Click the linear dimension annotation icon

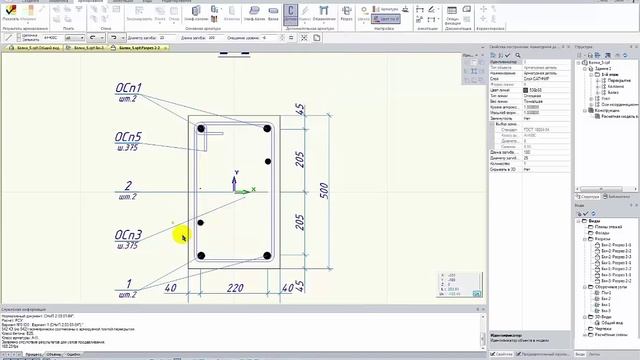coord(420,9)
